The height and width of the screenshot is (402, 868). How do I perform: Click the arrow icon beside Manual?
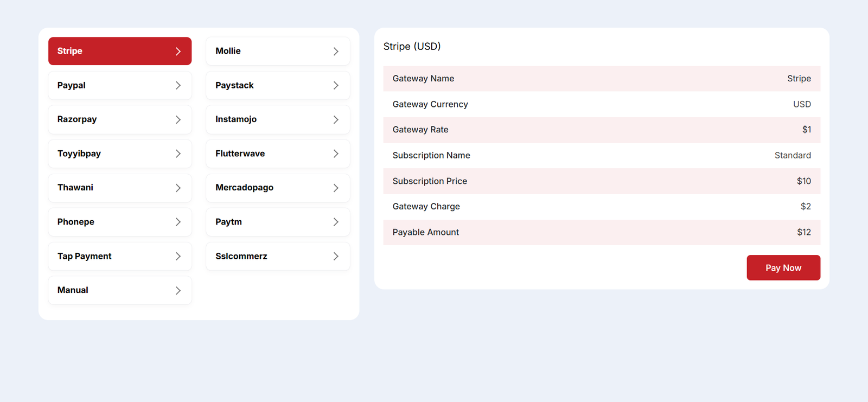(178, 290)
